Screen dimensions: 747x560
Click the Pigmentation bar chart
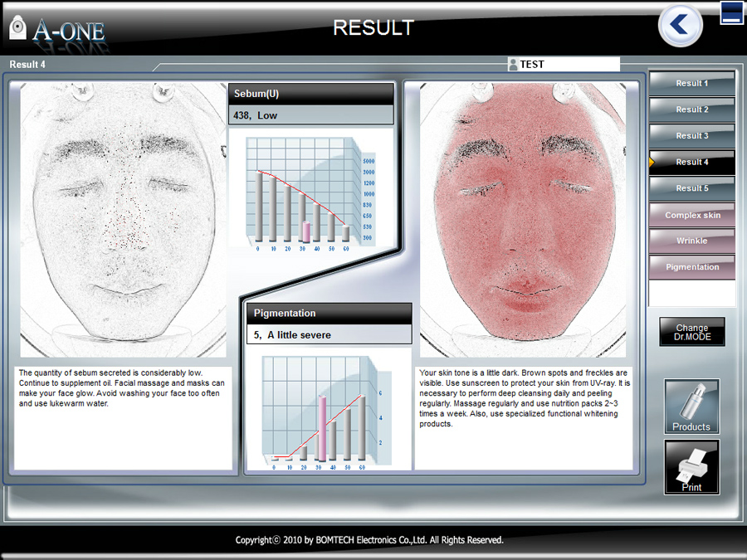click(x=328, y=411)
